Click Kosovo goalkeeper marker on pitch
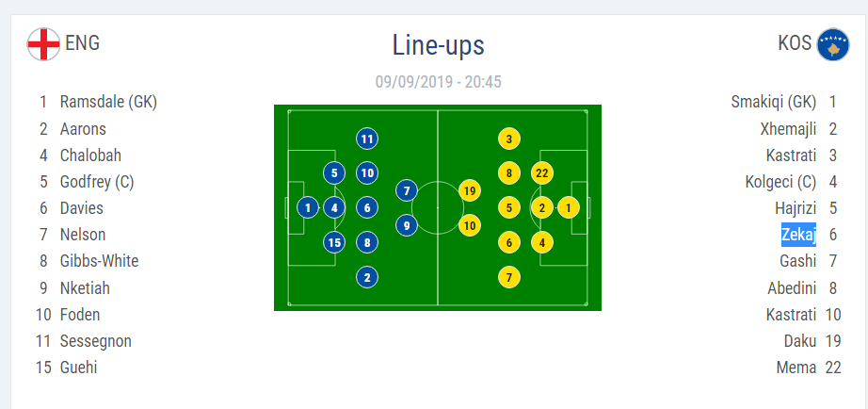 point(568,207)
